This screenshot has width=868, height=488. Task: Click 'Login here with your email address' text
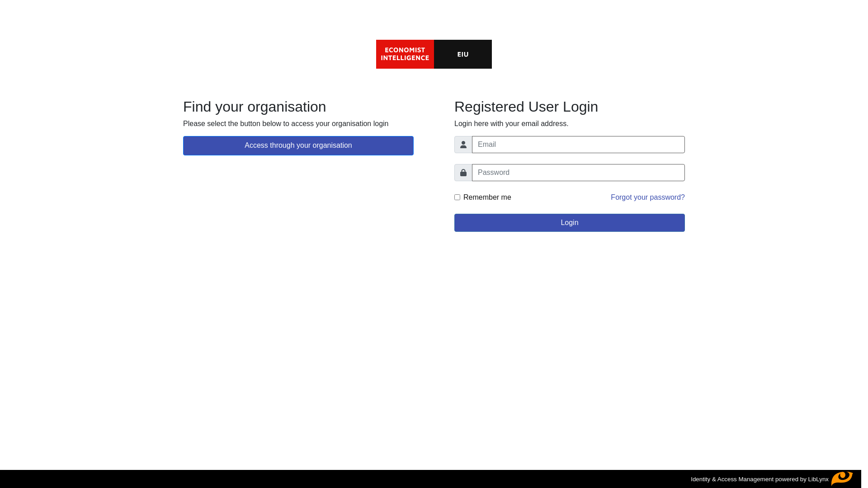tap(511, 124)
